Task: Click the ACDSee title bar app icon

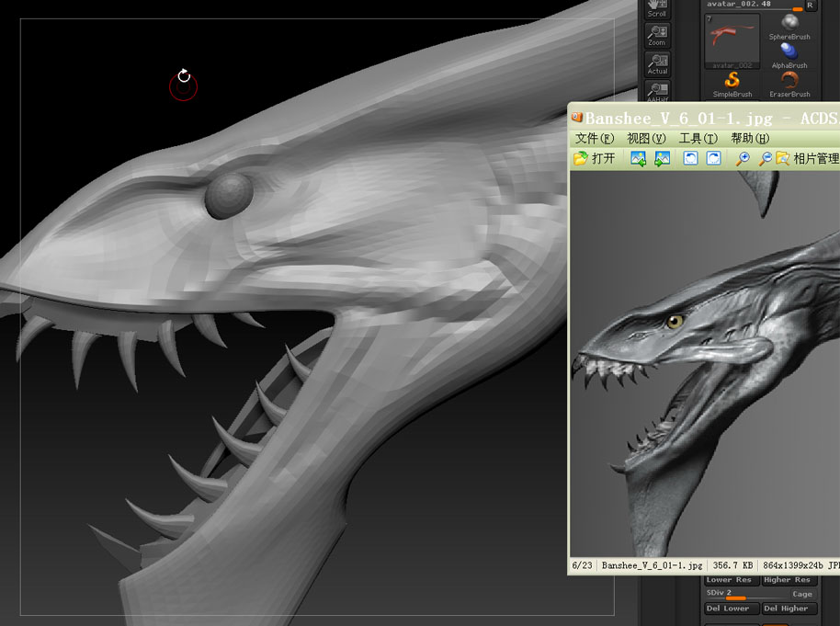Action: coord(577,118)
